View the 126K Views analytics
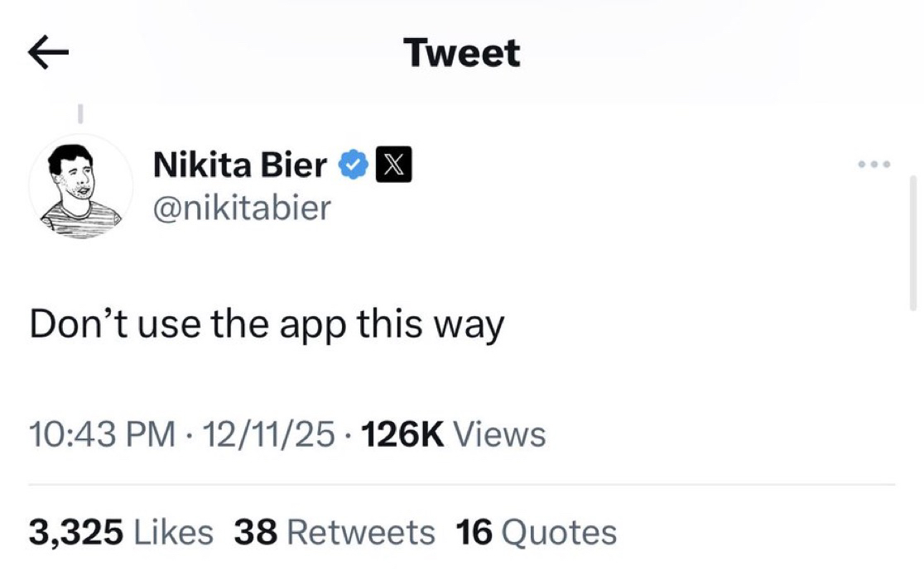 tap(454, 434)
